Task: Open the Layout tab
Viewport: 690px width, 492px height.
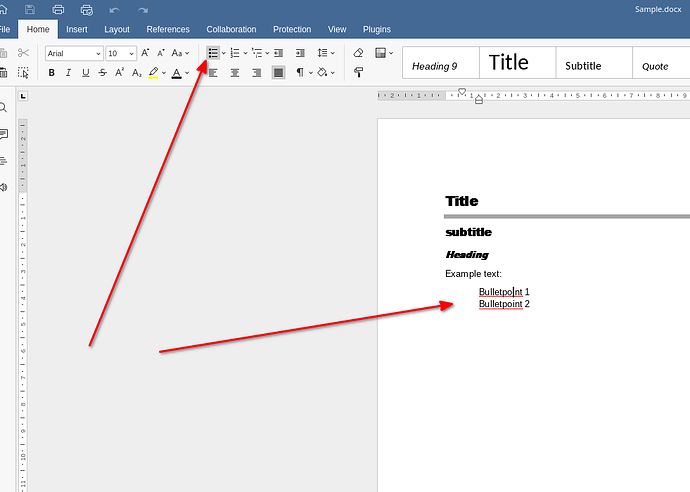Action: click(117, 29)
